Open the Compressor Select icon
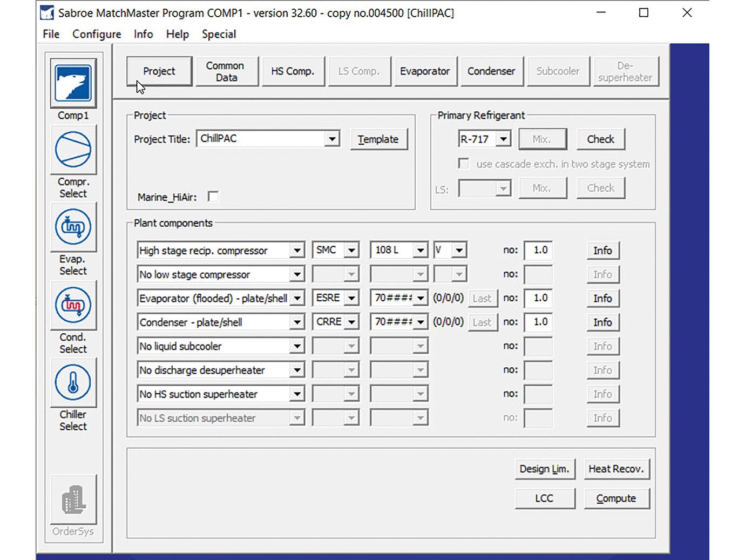This screenshot has height=560, width=745. coord(73,150)
